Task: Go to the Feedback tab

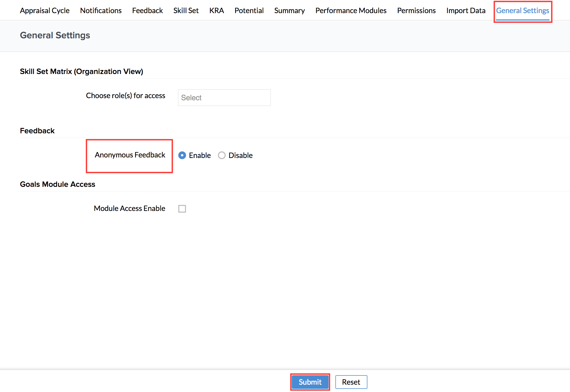Action: pos(147,10)
